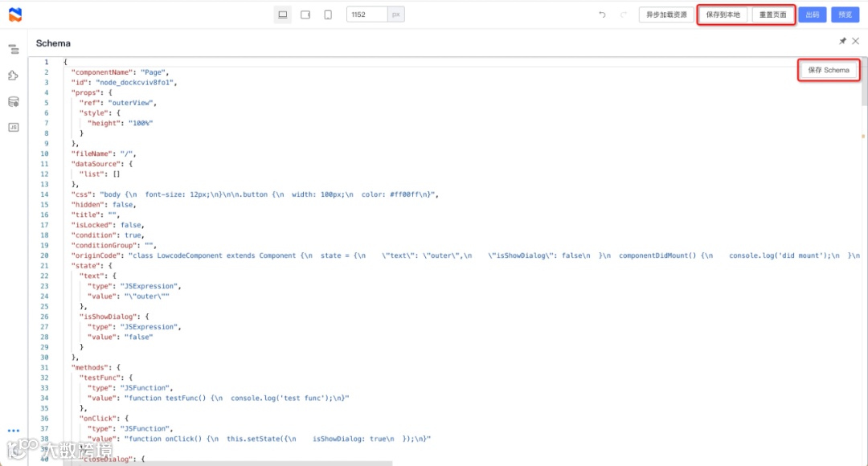Viewport: 868px width, 466px height.
Task: Click line number 21 in the gutter
Action: pyautogui.click(x=44, y=266)
